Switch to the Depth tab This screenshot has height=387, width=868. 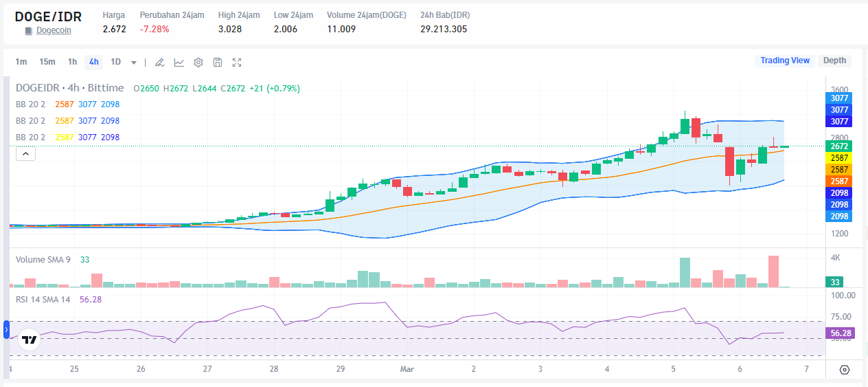pos(834,60)
